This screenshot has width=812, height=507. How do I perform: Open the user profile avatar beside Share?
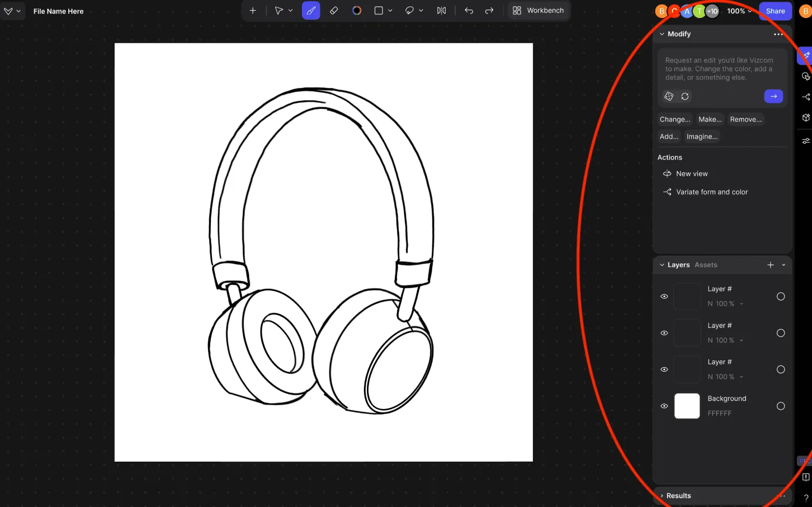[x=805, y=11]
